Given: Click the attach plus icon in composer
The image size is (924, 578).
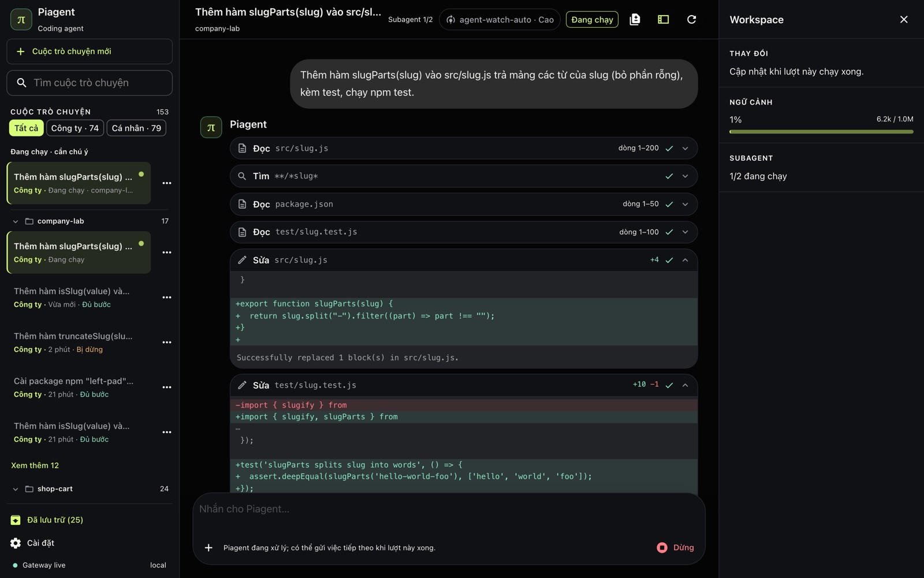Looking at the screenshot, I should point(208,547).
